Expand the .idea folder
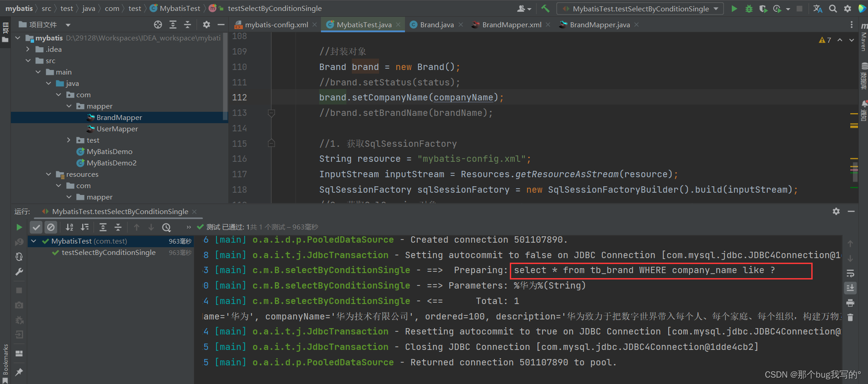Viewport: 868px width, 384px height. (x=28, y=50)
